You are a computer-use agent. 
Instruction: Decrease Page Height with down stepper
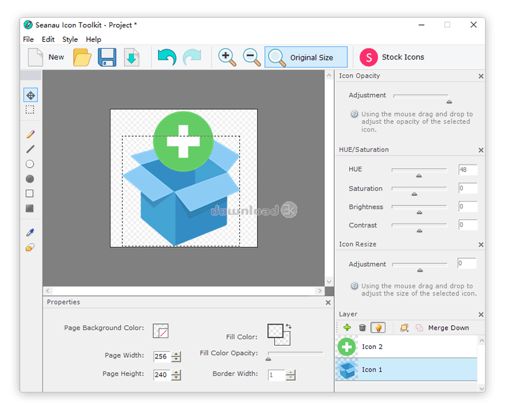click(177, 377)
